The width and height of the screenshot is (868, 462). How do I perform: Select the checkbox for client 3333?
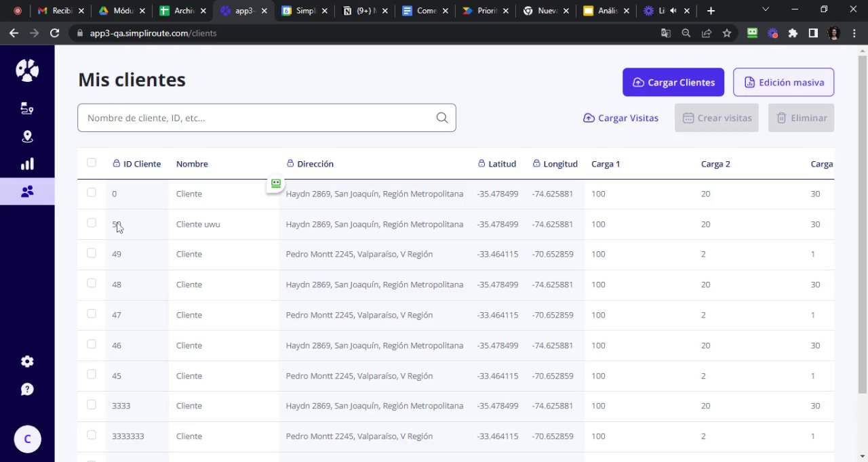coord(92,405)
